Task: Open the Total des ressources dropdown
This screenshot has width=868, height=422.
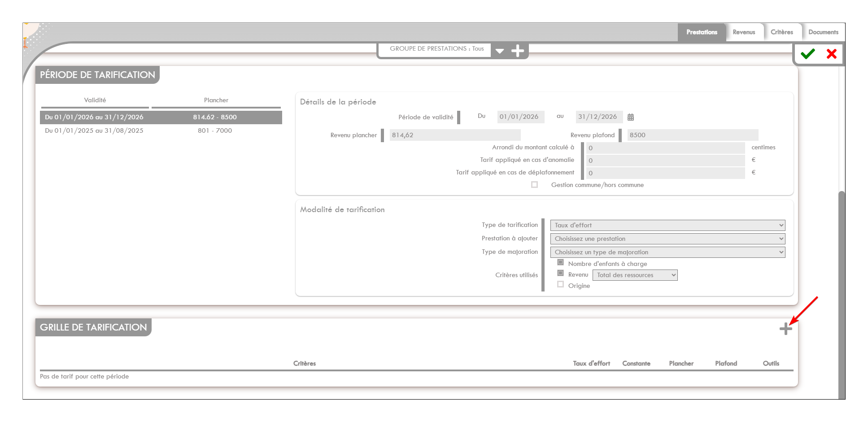Action: (635, 275)
